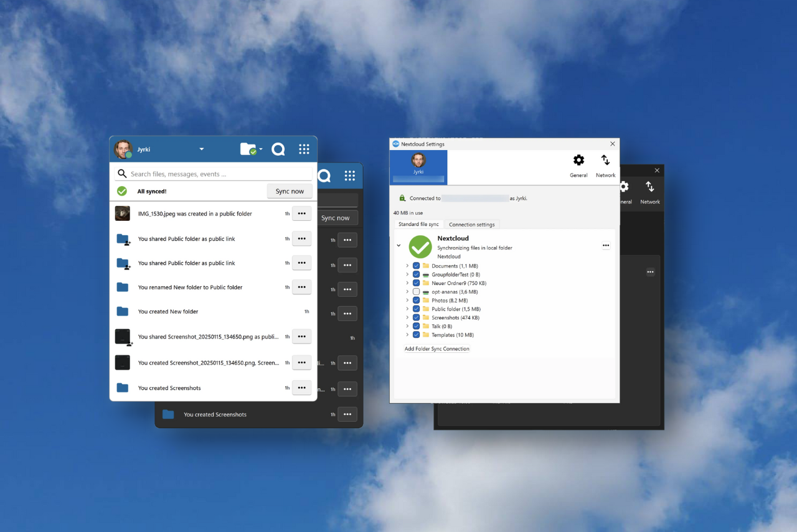Collapse the Nextcloud sync folder tree
Viewport: 797px width, 532px height.
pos(398,246)
